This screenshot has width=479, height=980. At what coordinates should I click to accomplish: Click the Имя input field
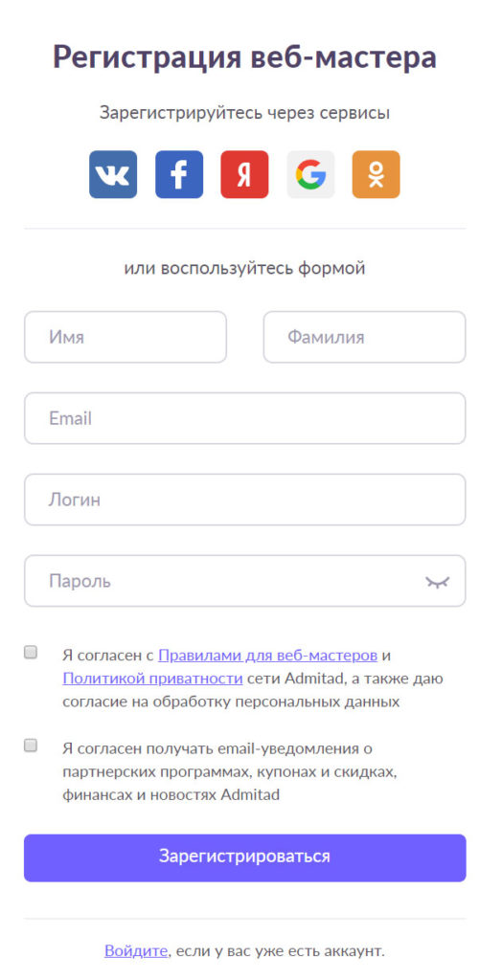pyautogui.click(x=125, y=338)
